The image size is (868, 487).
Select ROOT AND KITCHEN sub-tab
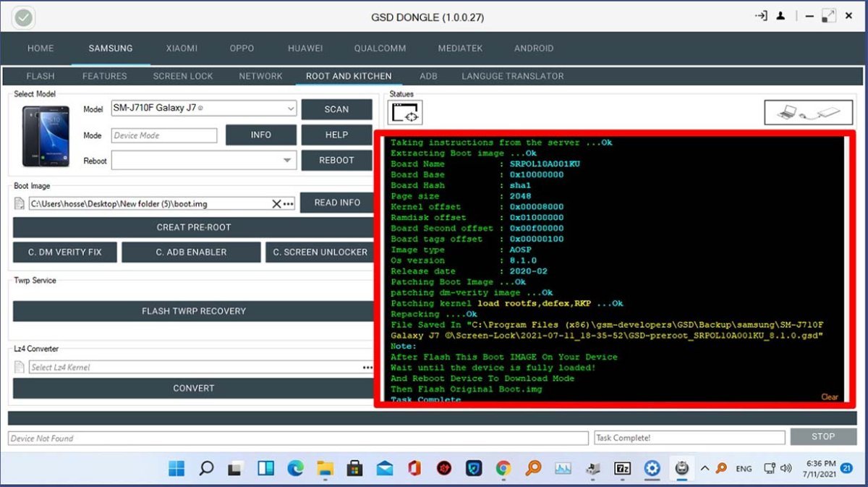pos(349,76)
